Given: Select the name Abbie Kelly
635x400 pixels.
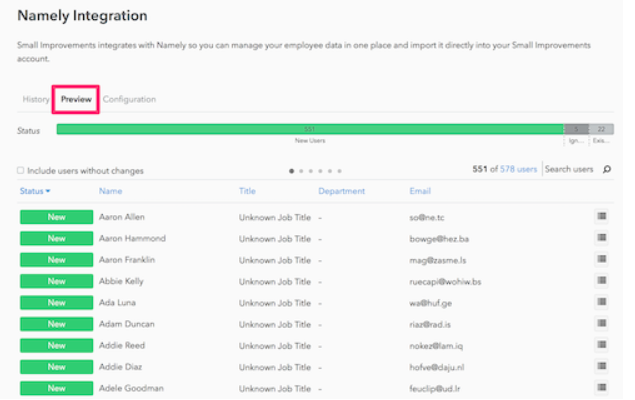Looking at the screenshot, I should coord(121,281).
